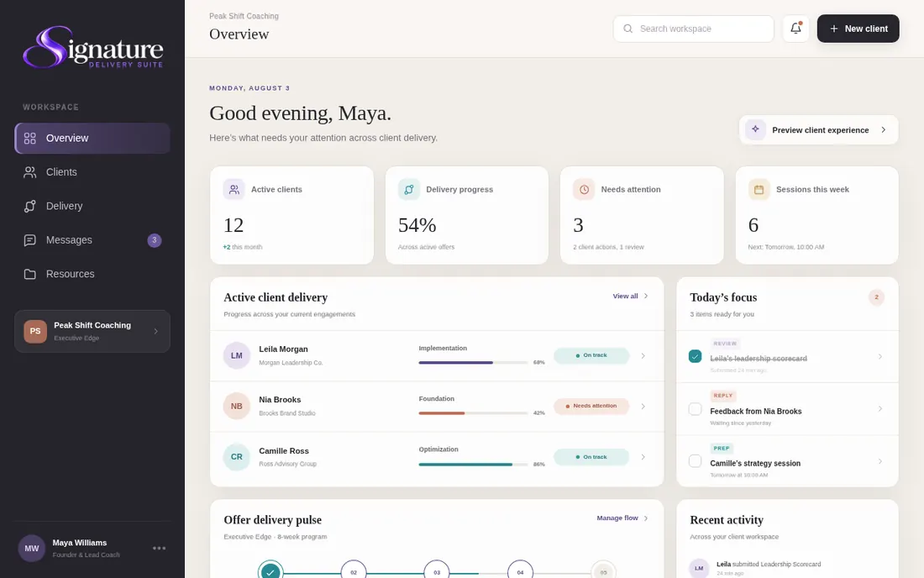Screen dimensions: 924x578
Task: Click 'Leila submitted Leadership Scorecard' activity
Action: pos(769,565)
